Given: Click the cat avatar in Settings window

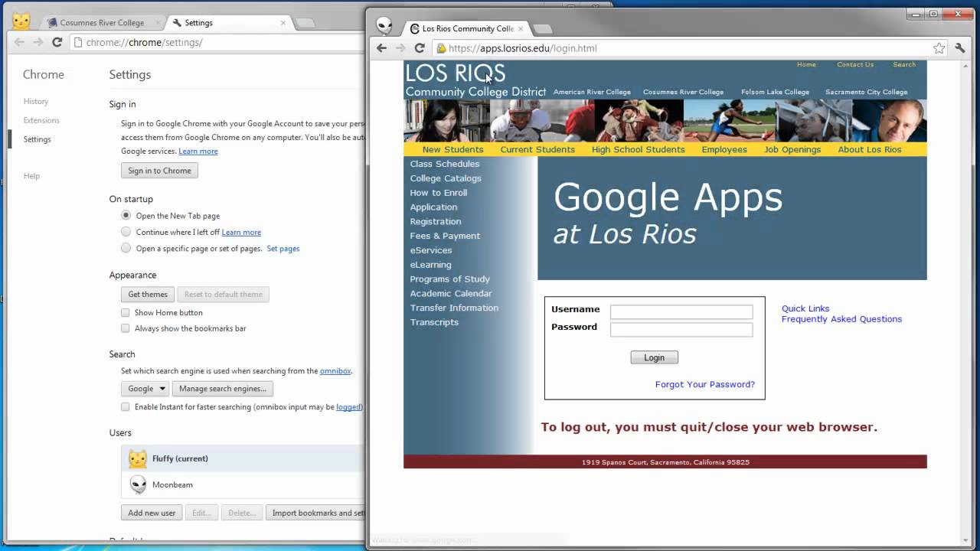Looking at the screenshot, I should pos(21,21).
